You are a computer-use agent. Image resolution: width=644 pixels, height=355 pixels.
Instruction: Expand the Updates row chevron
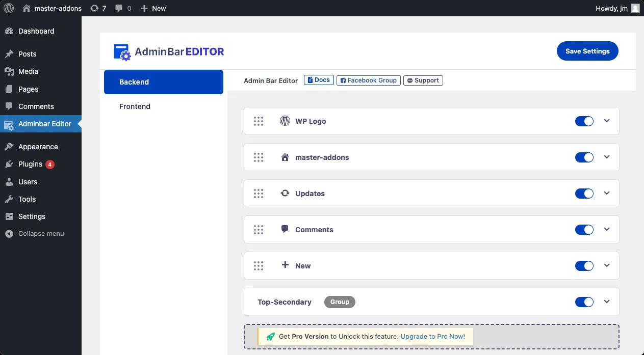(607, 193)
